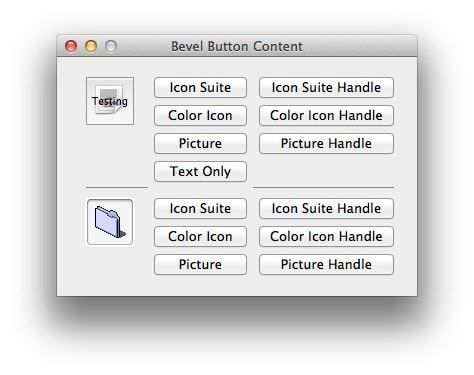This screenshot has height=375, width=474.
Task: Choose the top Picture Handle button
Action: coord(326,144)
